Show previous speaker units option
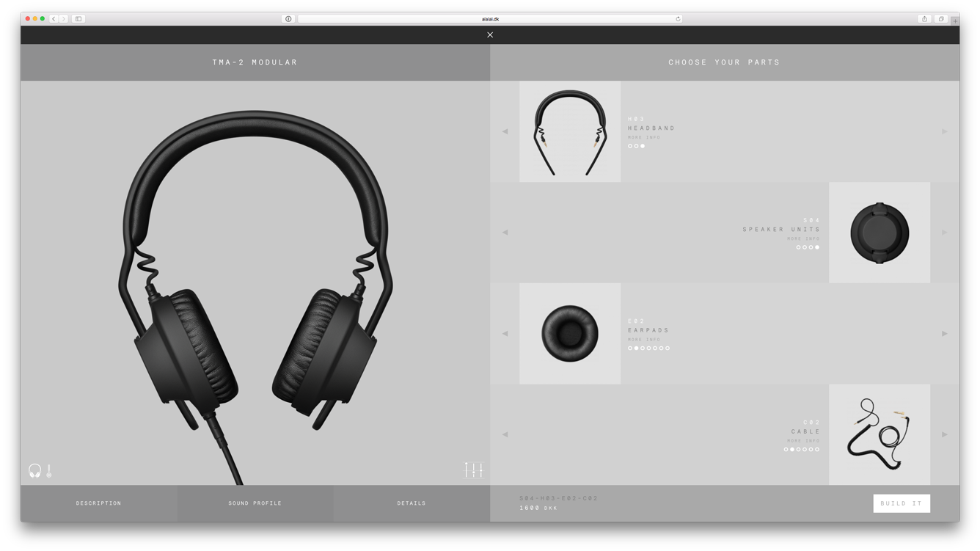Screen dimensions: 980x551 coord(505,232)
